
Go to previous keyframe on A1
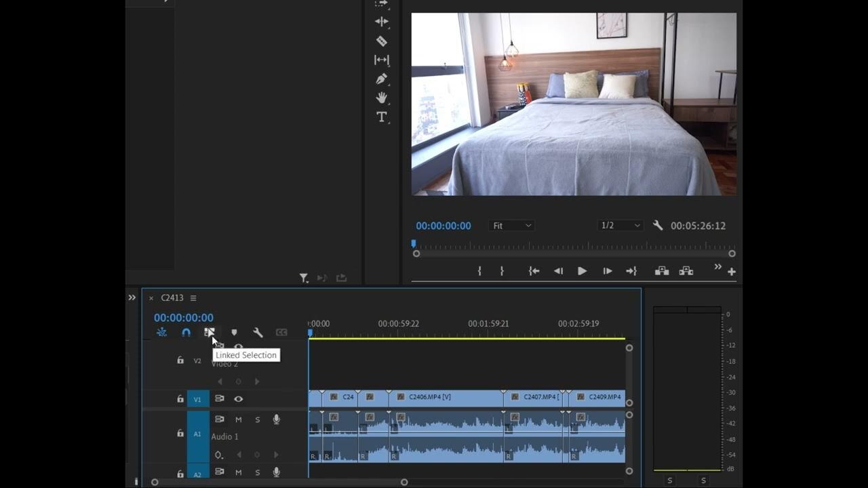click(x=239, y=455)
